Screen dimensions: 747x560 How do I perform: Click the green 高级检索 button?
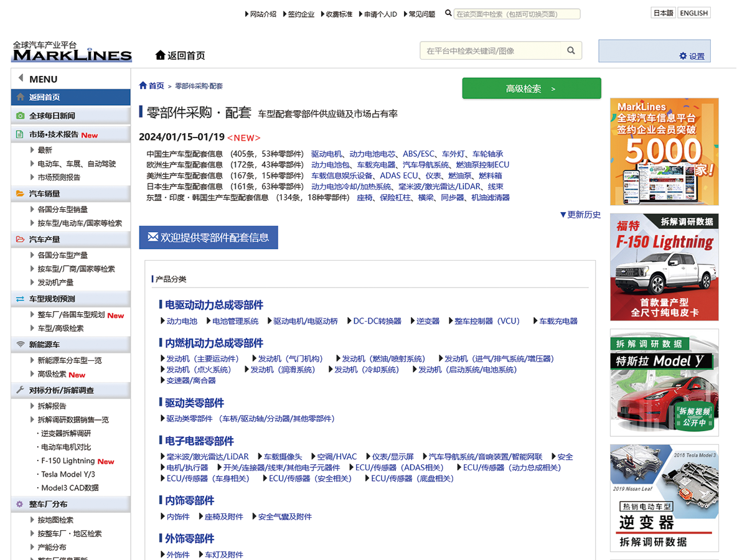(x=532, y=88)
